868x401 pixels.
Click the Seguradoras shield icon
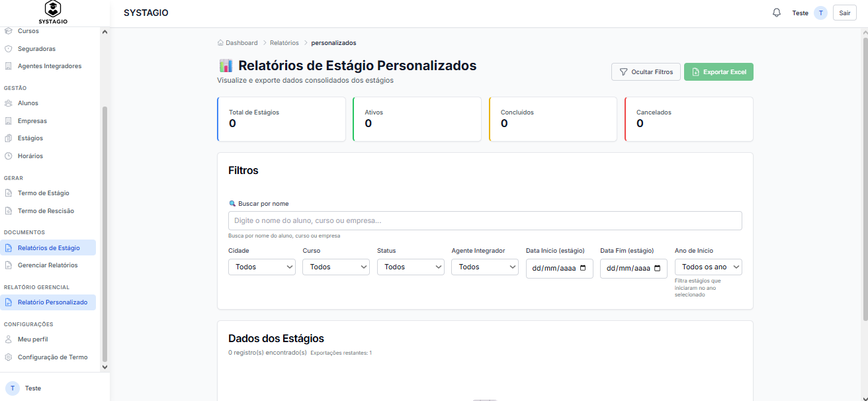coord(9,49)
